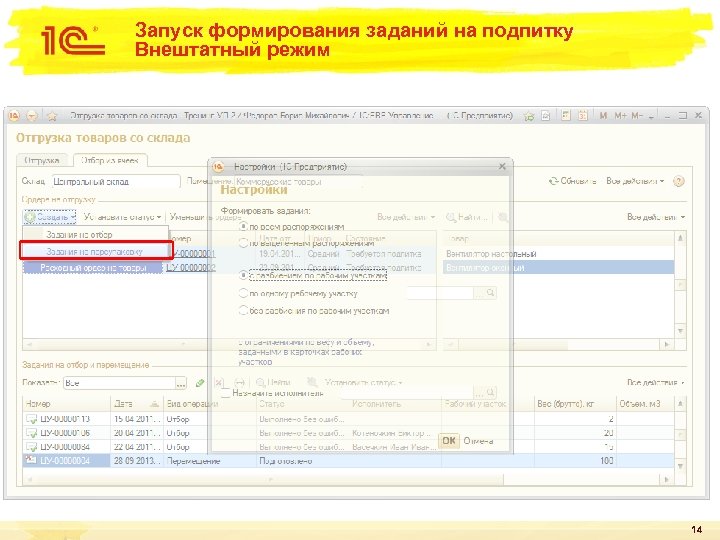Screen dimensions: 720x540
Task: Click the round back navigation button in the title bar
Action: point(32,116)
